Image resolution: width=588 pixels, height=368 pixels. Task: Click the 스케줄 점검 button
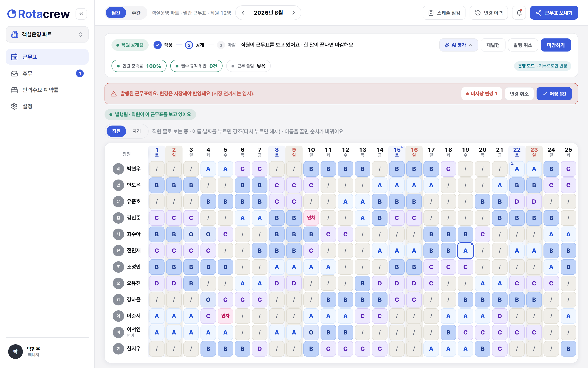pos(444,13)
